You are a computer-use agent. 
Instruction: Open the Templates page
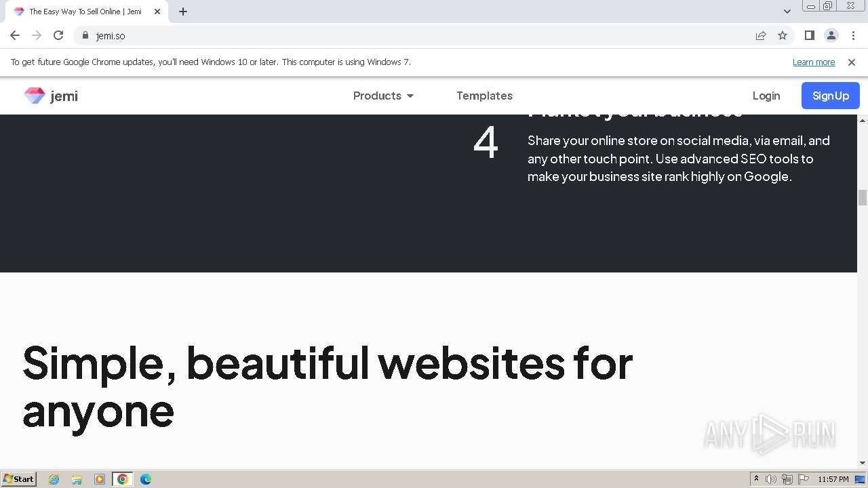tap(484, 96)
